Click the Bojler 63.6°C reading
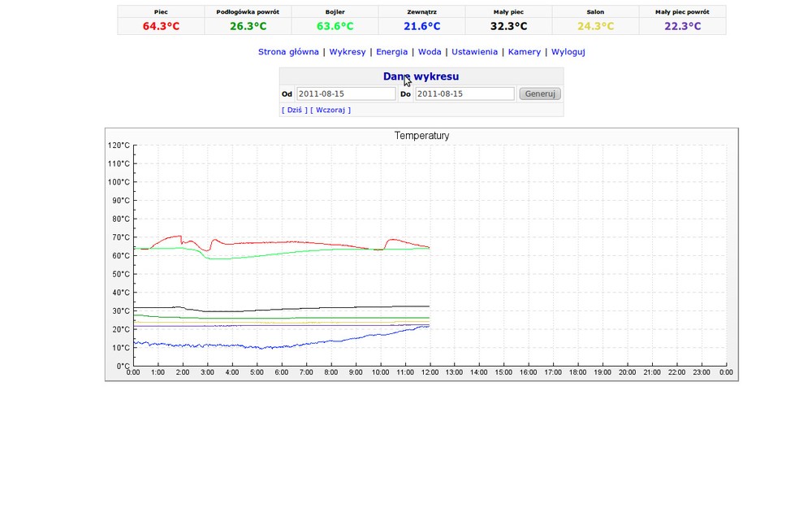 click(x=335, y=26)
